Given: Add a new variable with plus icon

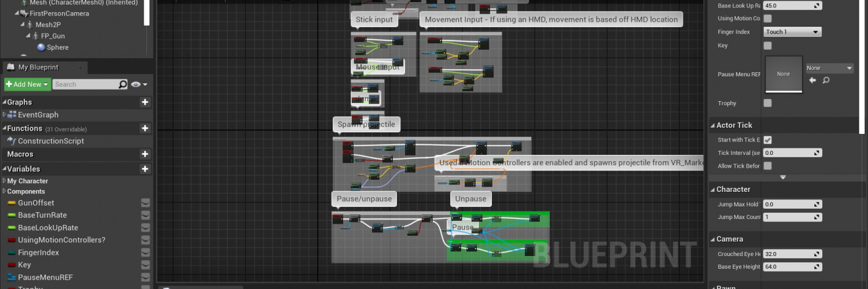Looking at the screenshot, I should click(145, 169).
